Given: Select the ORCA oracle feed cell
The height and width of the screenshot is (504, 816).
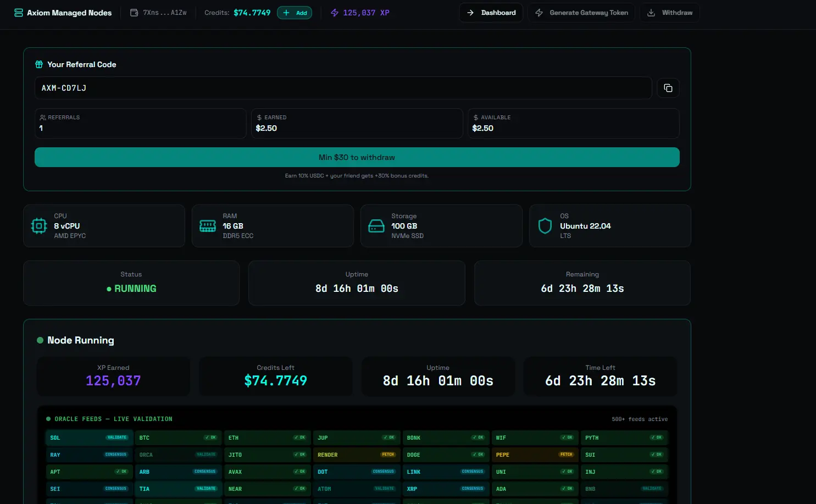Looking at the screenshot, I should click(x=179, y=455).
